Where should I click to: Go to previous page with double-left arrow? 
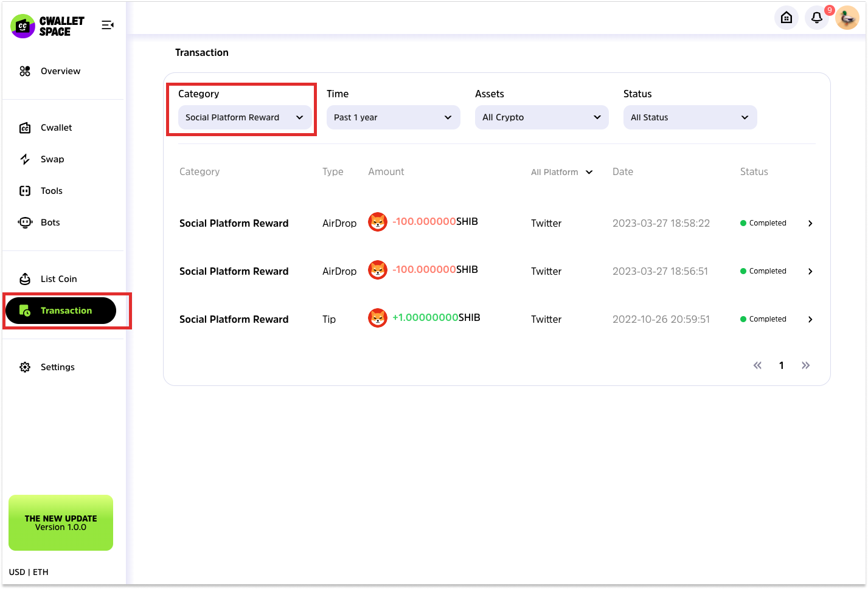point(757,365)
